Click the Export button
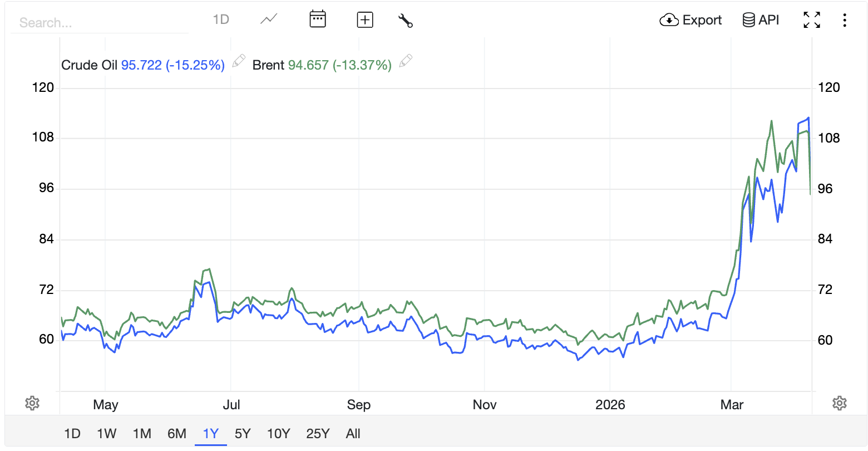This screenshot has height=451, width=868. (x=691, y=19)
